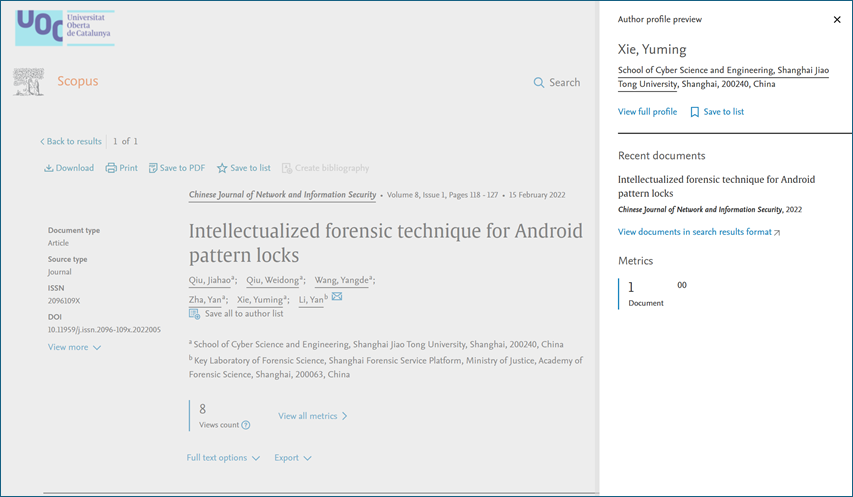Click the Print icon
The height and width of the screenshot is (497, 853).
click(x=111, y=168)
